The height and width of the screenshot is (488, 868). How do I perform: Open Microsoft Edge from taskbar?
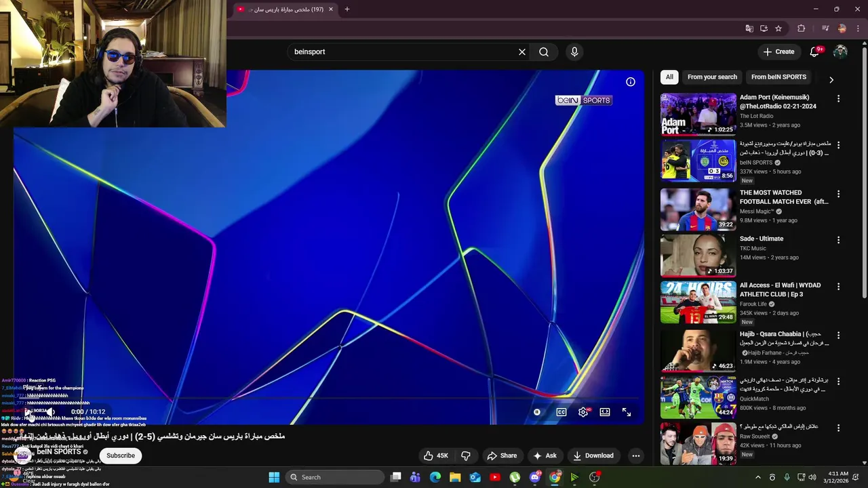pos(435,477)
